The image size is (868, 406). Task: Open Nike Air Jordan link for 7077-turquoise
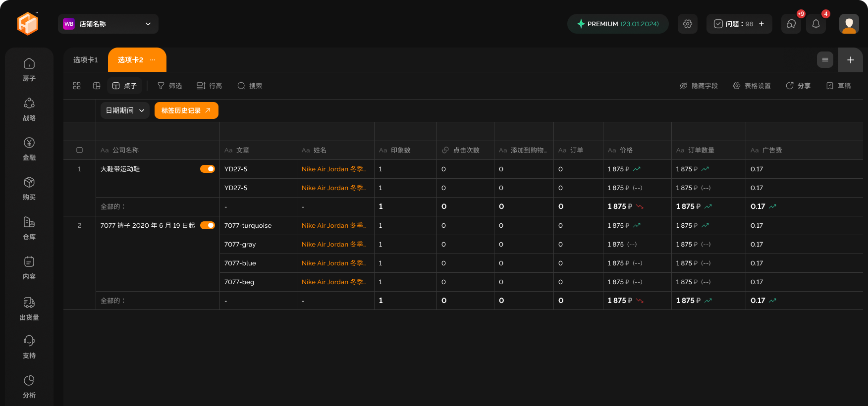(x=333, y=225)
